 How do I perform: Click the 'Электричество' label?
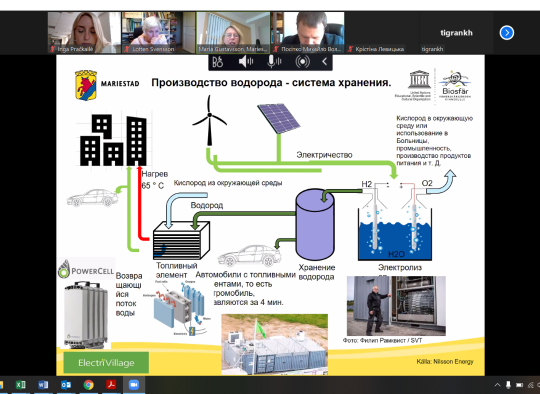tap(324, 155)
